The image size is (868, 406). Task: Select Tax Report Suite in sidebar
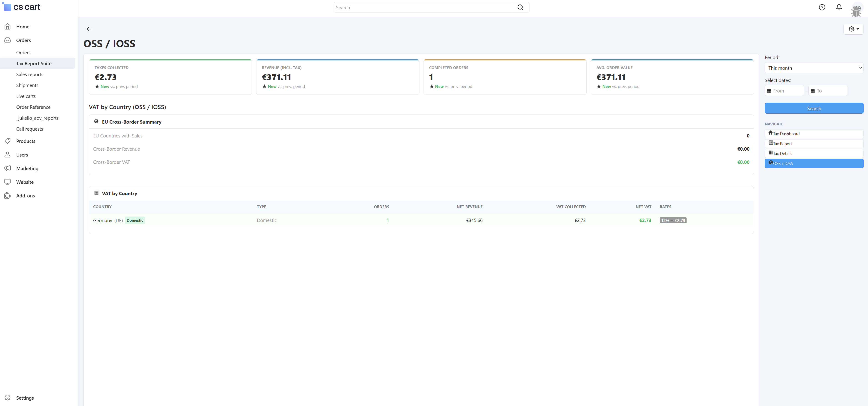(x=34, y=64)
